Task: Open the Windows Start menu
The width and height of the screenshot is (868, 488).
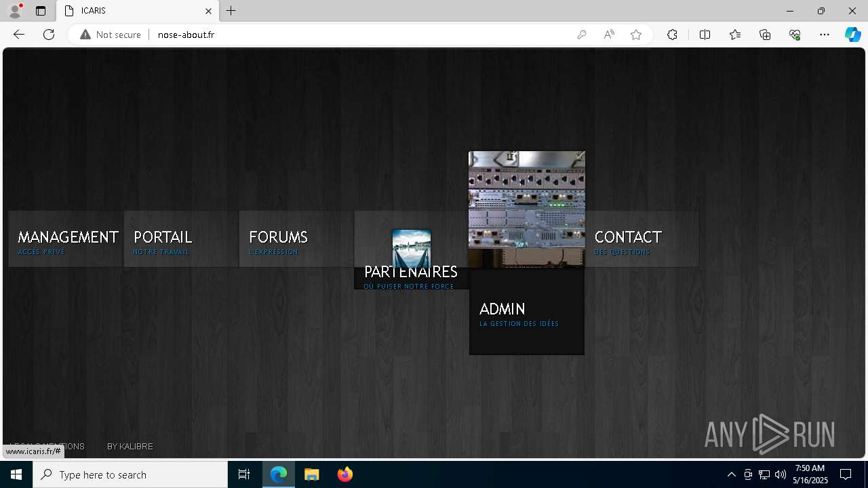Action: [16, 474]
